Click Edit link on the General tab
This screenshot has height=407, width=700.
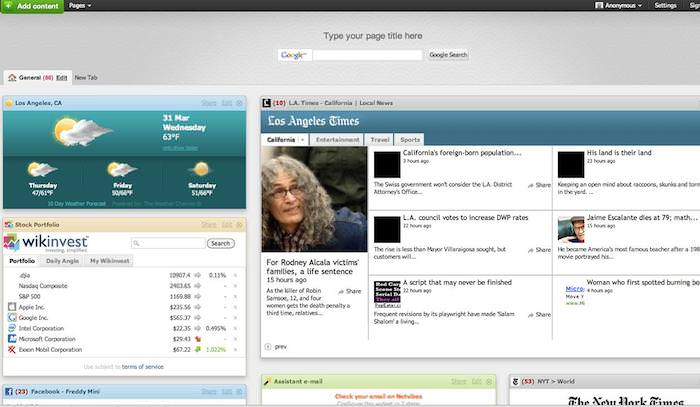(62, 78)
